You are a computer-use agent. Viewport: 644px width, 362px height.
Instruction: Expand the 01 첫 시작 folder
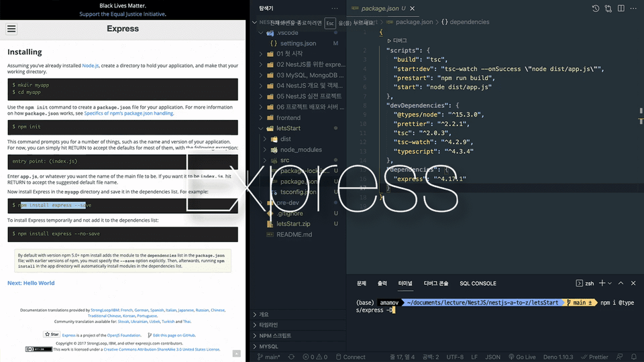(261, 54)
